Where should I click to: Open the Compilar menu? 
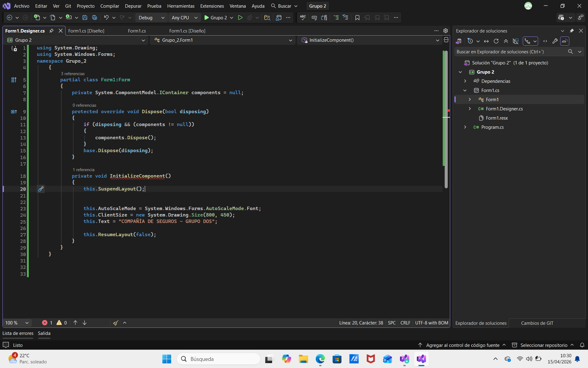coord(110,6)
